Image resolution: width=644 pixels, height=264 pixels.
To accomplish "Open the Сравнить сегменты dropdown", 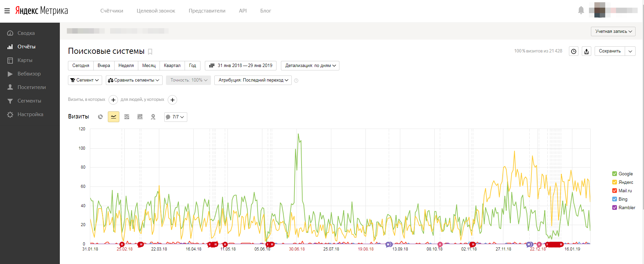I will (x=134, y=80).
